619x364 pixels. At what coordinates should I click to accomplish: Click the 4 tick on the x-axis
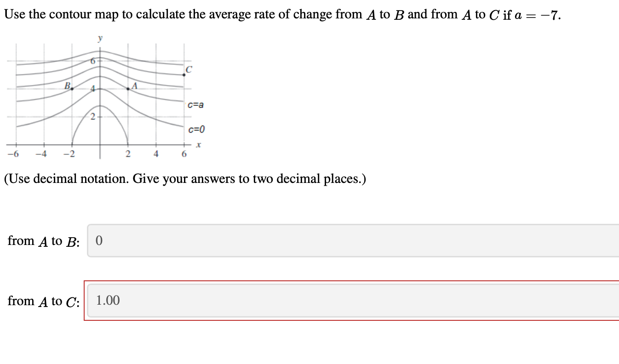[x=156, y=154]
